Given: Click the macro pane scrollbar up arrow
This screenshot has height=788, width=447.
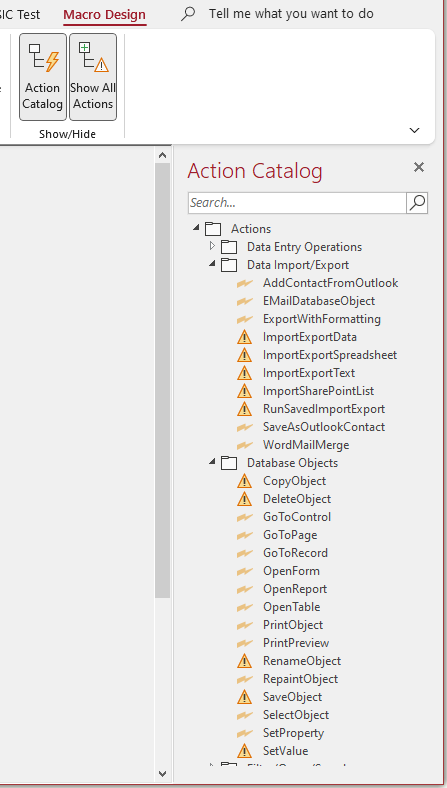Looking at the screenshot, I should coord(162,155).
